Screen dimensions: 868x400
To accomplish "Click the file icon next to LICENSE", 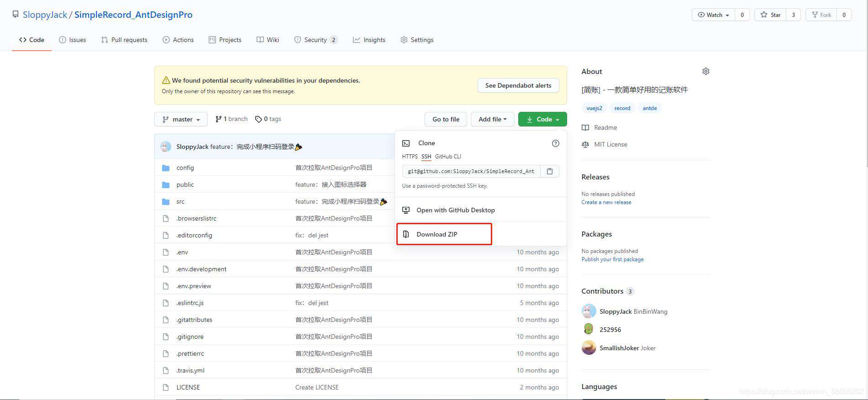I will 166,387.
